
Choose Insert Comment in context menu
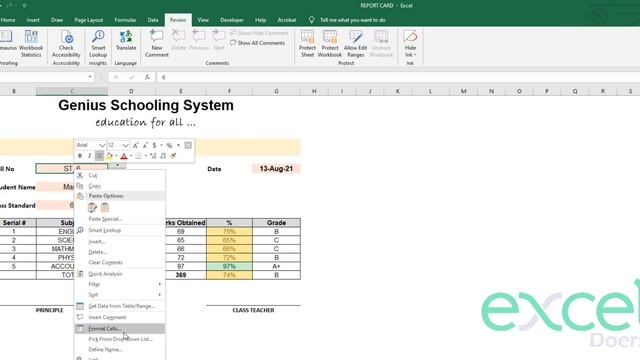pyautogui.click(x=120, y=318)
